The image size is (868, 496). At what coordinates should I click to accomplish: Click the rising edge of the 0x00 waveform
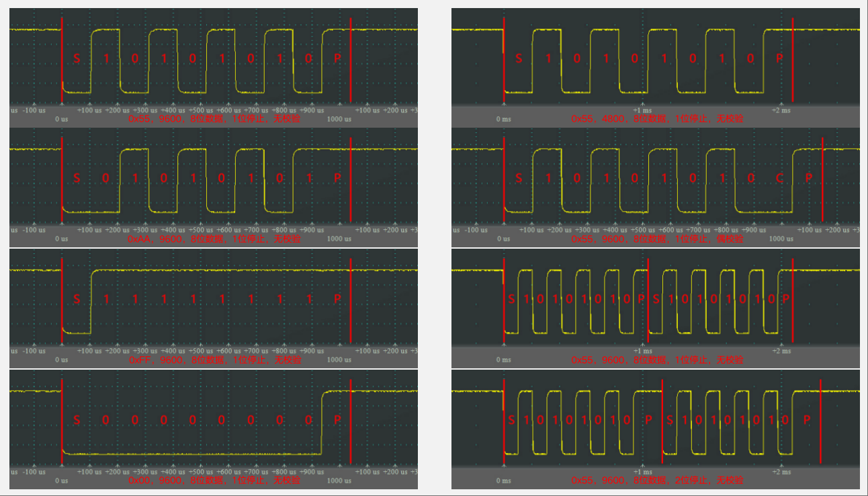point(321,423)
